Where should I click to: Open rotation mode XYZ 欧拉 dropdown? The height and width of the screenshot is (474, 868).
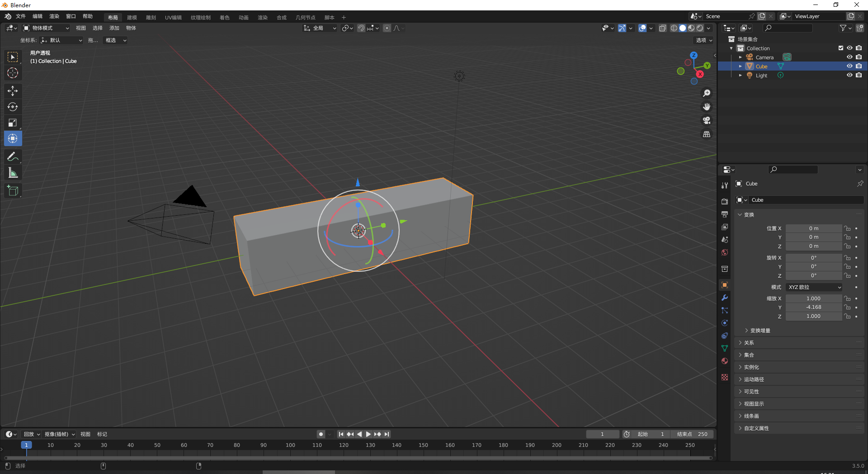814,287
